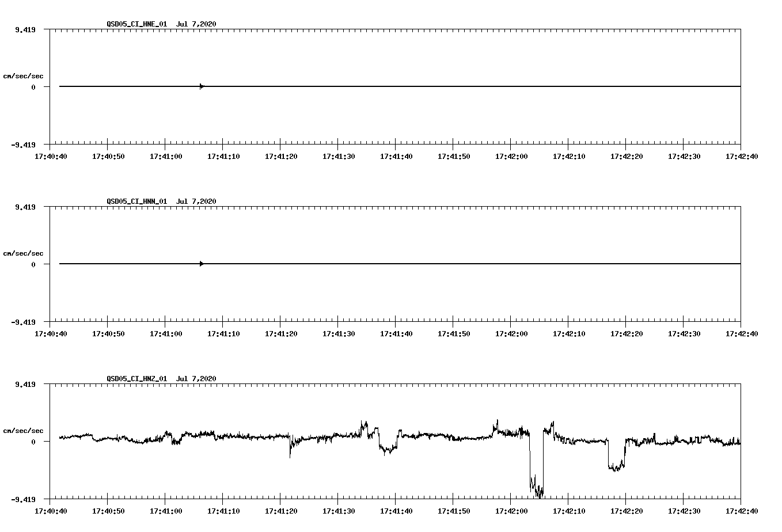Click the zero axis label on HNN plot
The height and width of the screenshot is (532, 782).
pos(33,264)
